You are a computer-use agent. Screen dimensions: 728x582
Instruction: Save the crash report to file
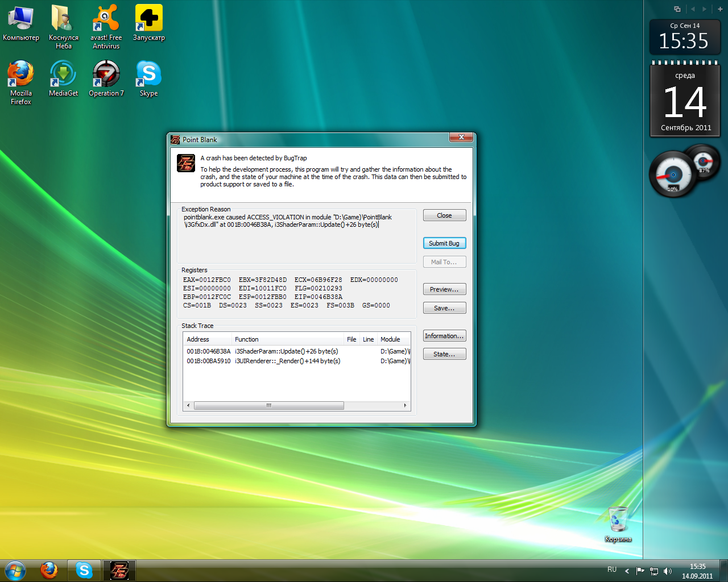(444, 308)
